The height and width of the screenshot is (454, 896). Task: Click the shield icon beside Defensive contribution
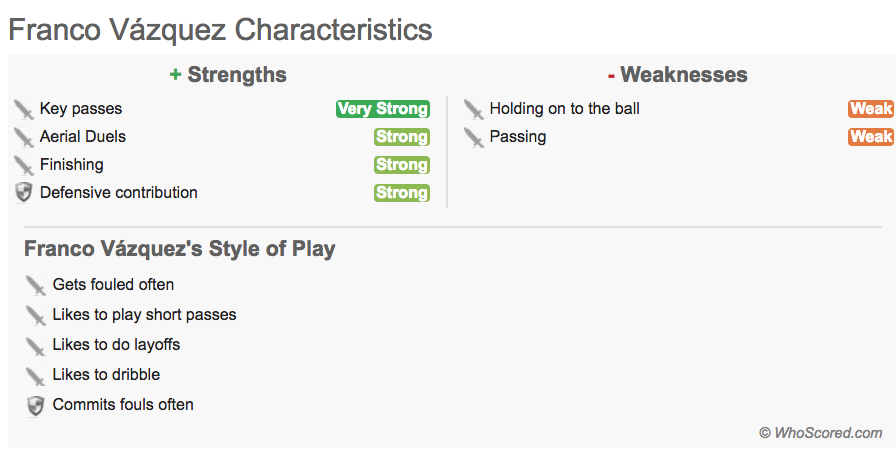pos(24,193)
